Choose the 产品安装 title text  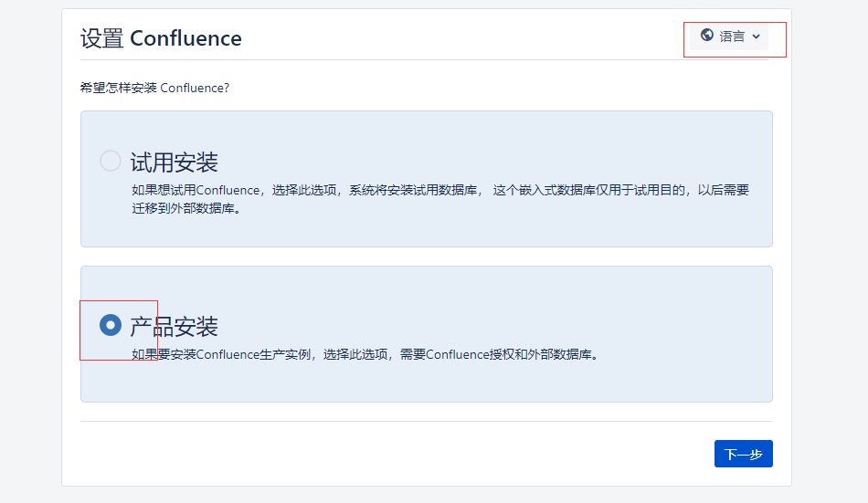(x=174, y=327)
